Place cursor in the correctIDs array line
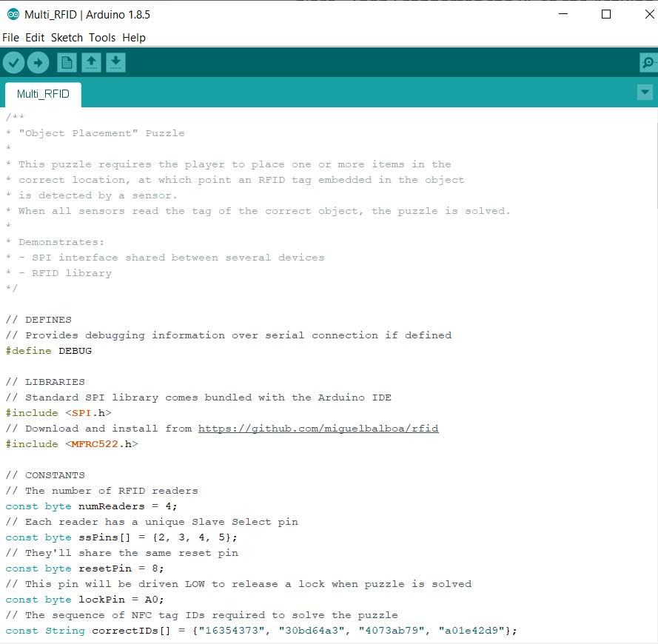 (261, 631)
